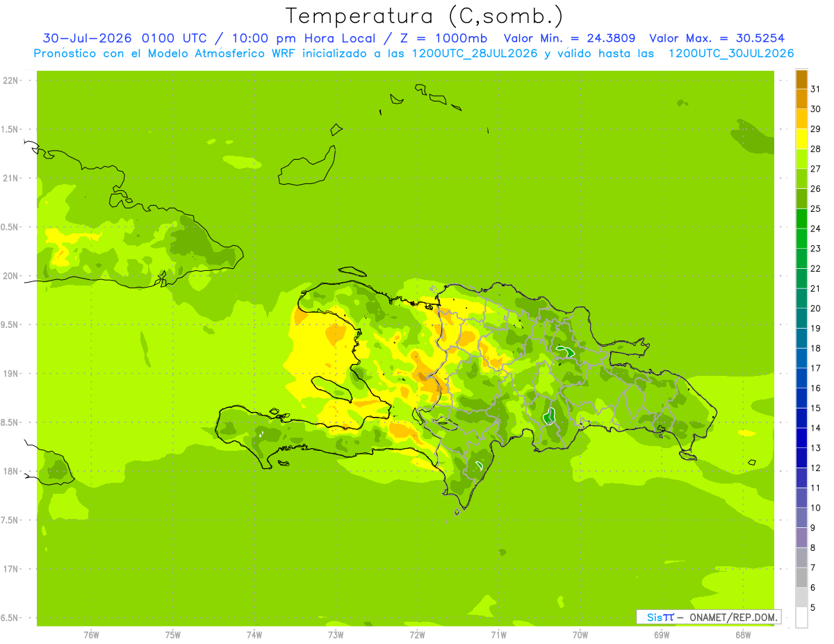The width and height of the screenshot is (834, 644).
Task: Click the latitude label 8.5N
Action: click(10, 422)
